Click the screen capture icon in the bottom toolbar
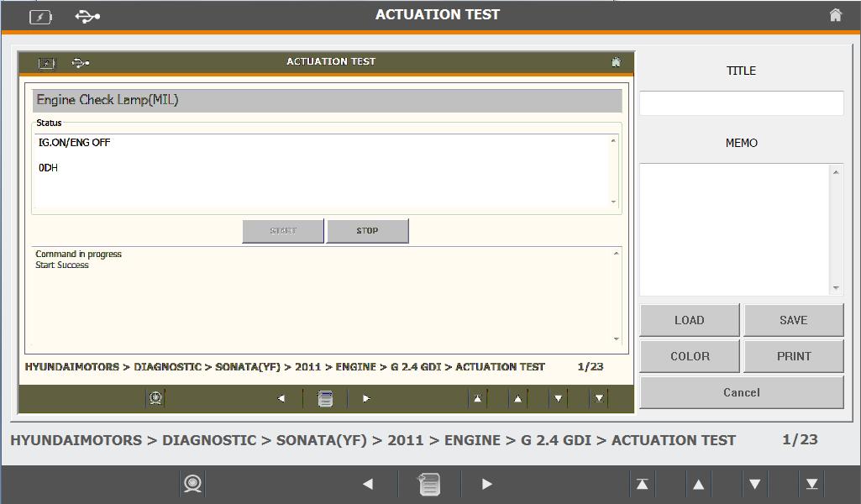This screenshot has height=504, width=861. pos(193,484)
